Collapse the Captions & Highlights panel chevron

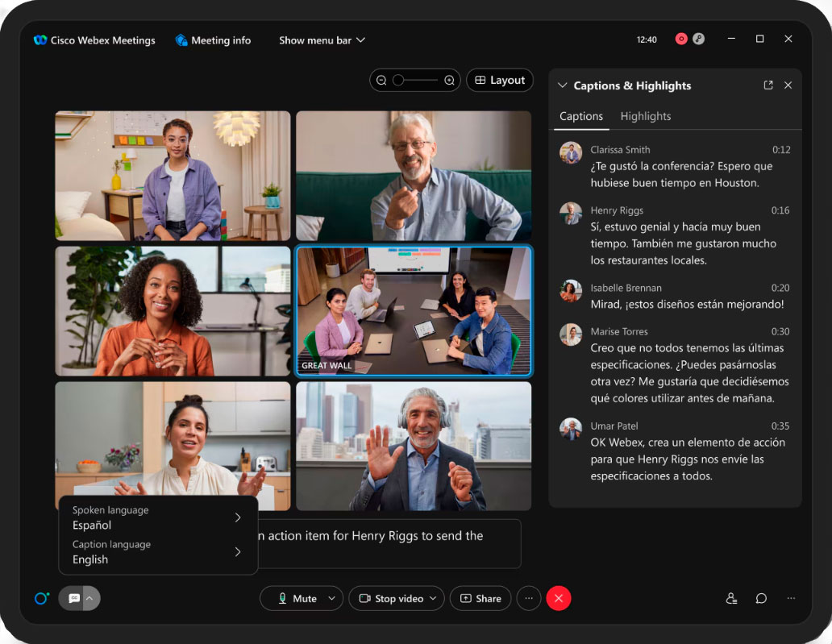563,85
